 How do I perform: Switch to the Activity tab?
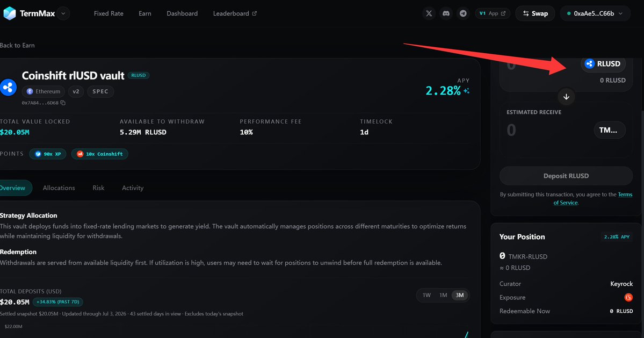click(133, 188)
